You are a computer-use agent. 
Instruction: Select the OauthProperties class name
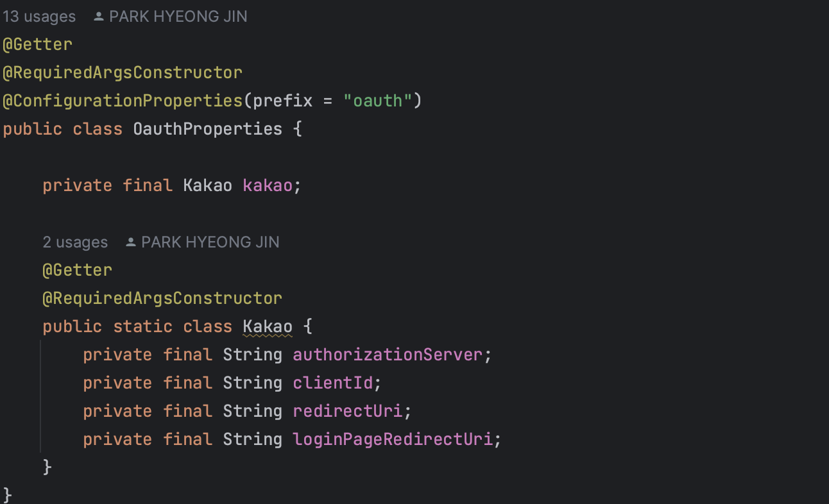pyautogui.click(x=208, y=129)
